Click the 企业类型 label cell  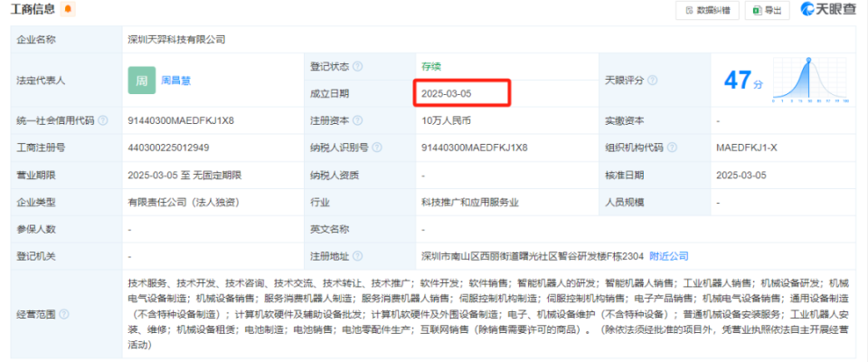pos(66,203)
